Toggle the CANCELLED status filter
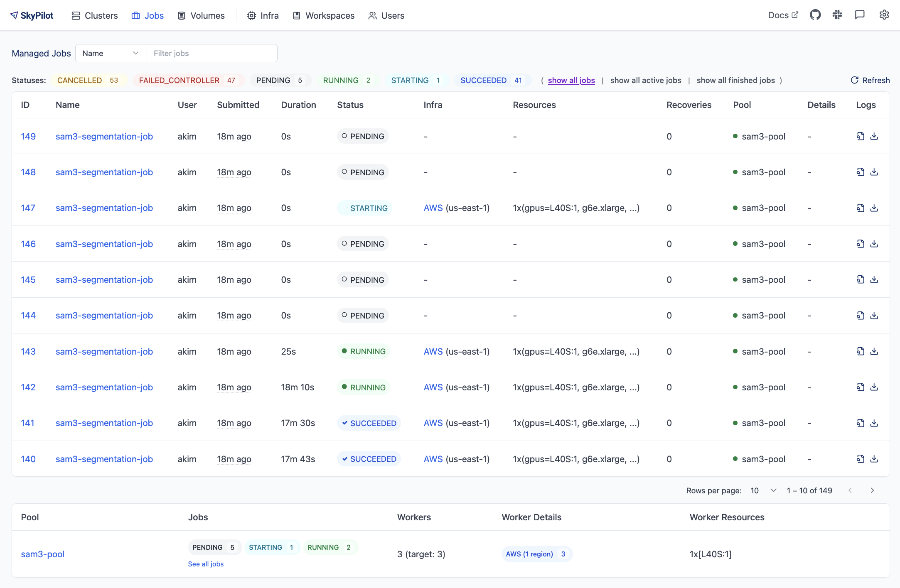 pyautogui.click(x=88, y=80)
